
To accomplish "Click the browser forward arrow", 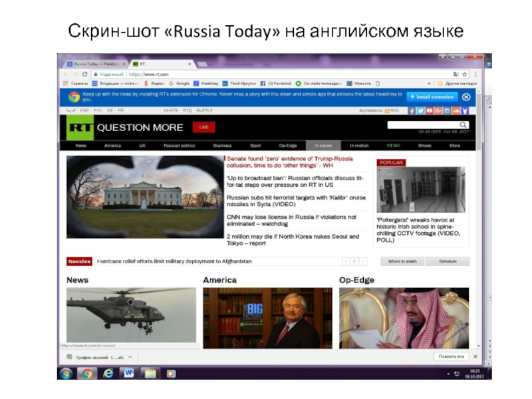I will (75, 74).
